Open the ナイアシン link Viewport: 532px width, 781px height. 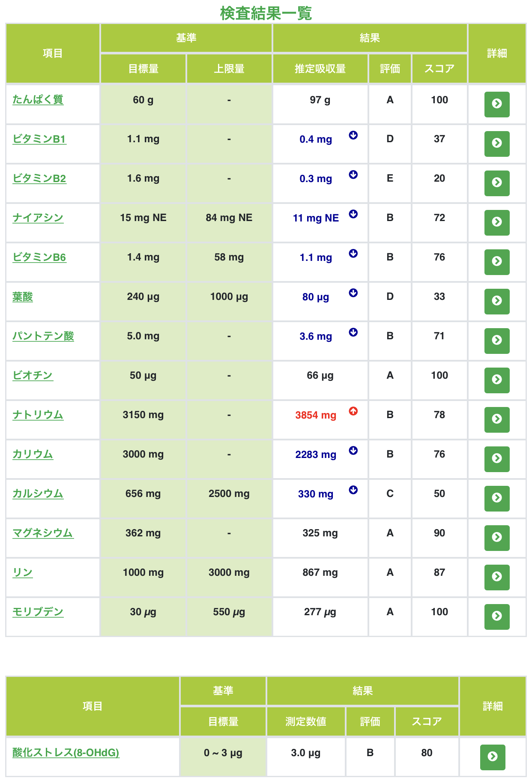(38, 218)
